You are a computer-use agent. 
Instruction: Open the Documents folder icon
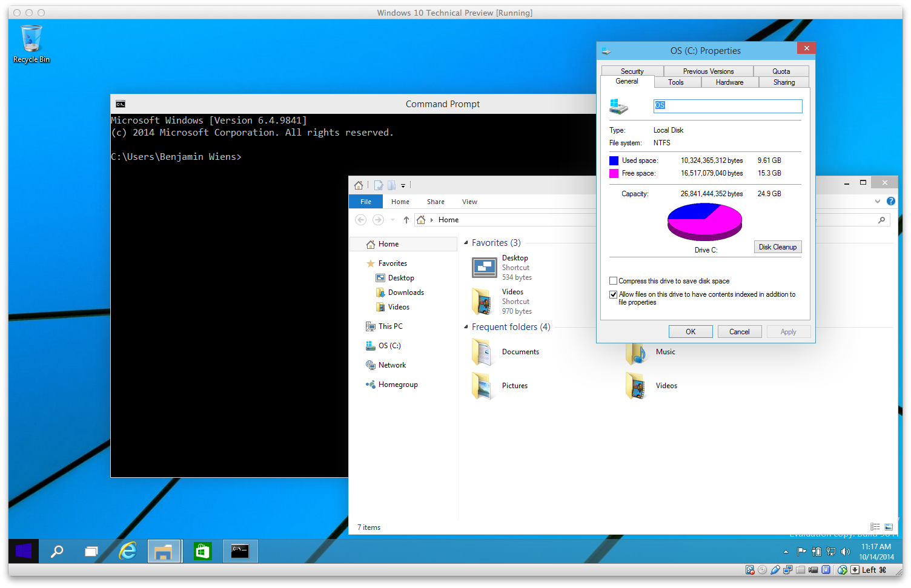[x=483, y=352]
